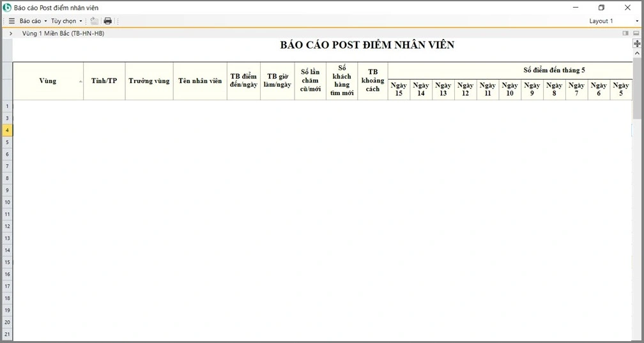The height and width of the screenshot is (343, 644).
Task: Click the side panel layout icon
Action: click(x=626, y=33)
